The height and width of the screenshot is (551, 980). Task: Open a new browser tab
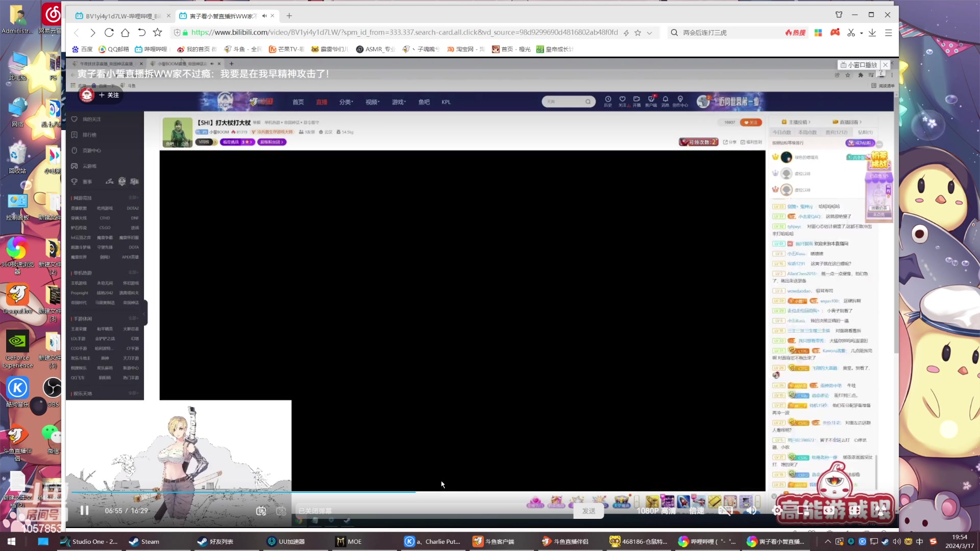point(289,16)
